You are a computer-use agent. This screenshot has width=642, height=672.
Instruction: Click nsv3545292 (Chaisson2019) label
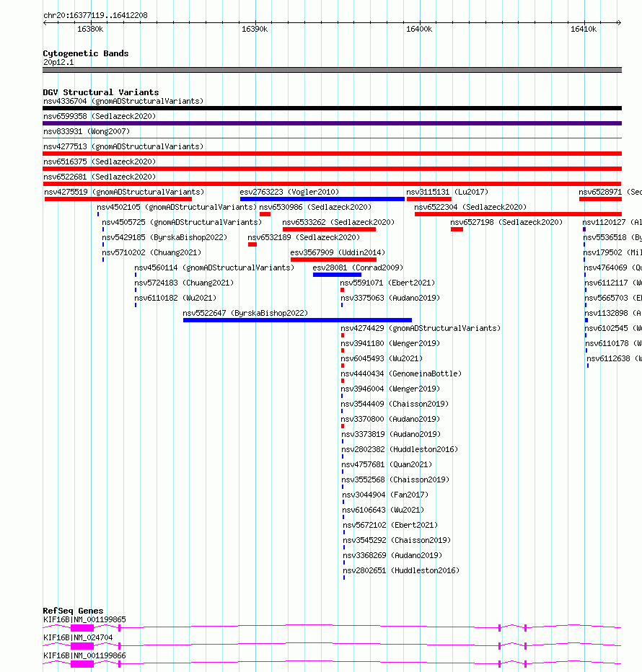point(397,540)
